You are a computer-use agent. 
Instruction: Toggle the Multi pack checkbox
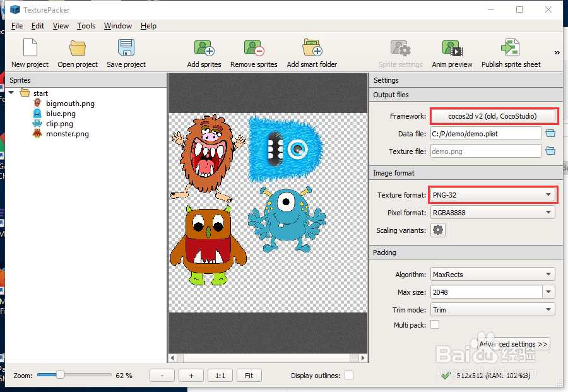435,324
